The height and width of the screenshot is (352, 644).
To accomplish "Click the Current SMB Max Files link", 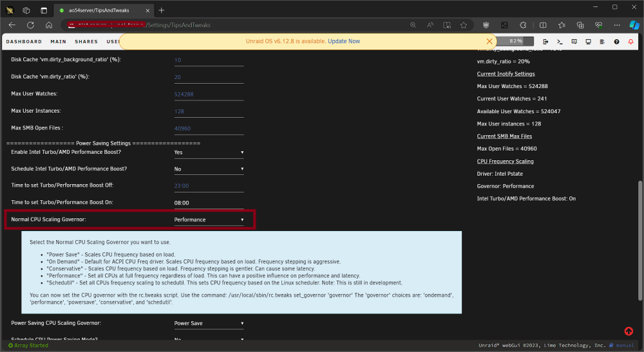I will point(504,136).
